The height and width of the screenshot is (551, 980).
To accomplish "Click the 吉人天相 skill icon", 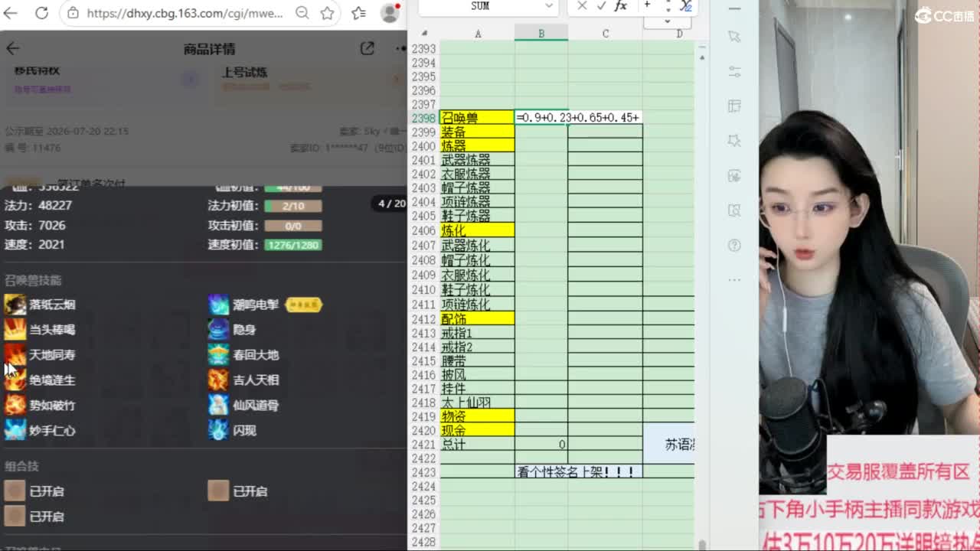I will tap(219, 380).
